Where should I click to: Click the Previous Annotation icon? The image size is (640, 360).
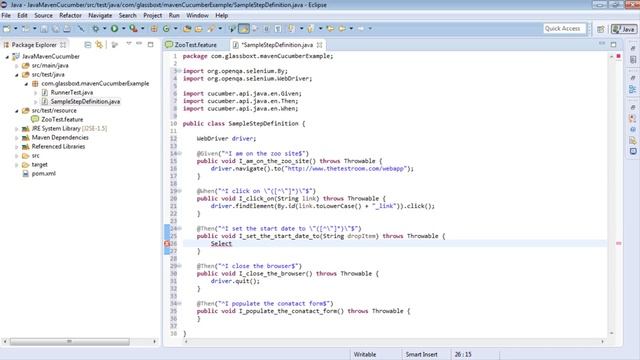click(311, 29)
